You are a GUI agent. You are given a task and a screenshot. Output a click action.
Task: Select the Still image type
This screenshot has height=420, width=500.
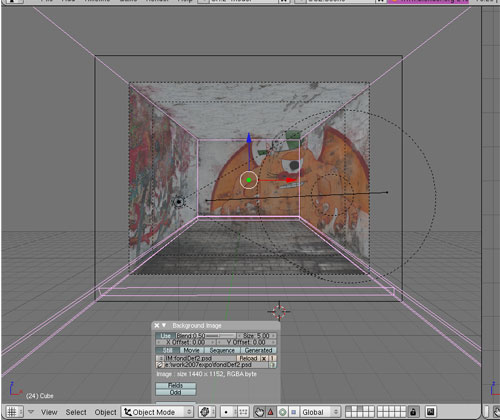pos(167,350)
